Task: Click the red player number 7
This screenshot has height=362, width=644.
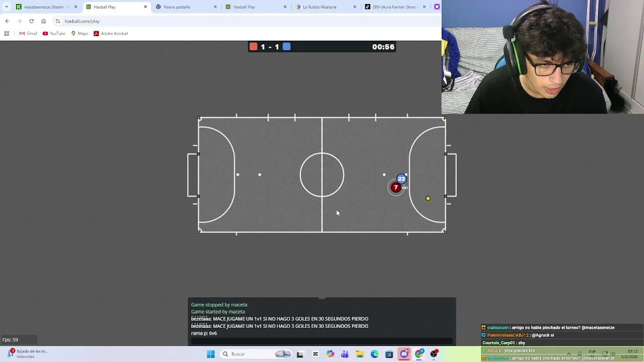Action: (x=396, y=188)
